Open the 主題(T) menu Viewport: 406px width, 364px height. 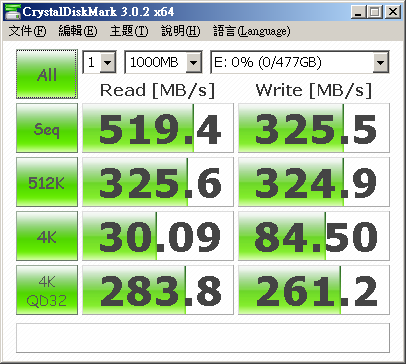pyautogui.click(x=129, y=31)
